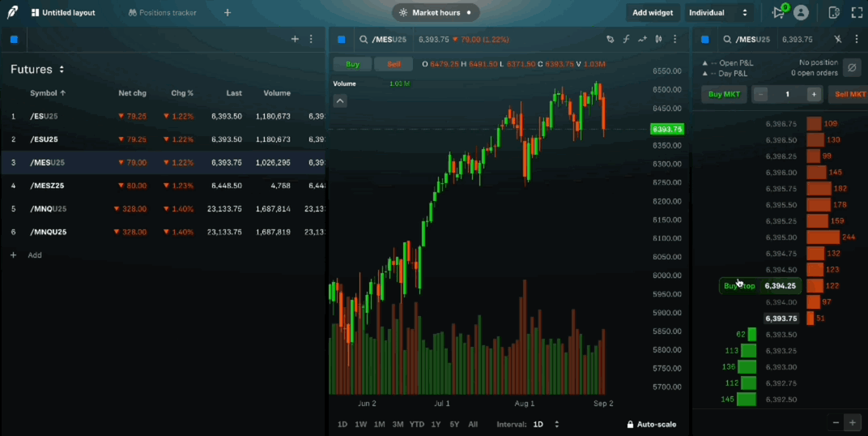Click the Add widget button
The width and height of the screenshot is (868, 436).
[652, 13]
